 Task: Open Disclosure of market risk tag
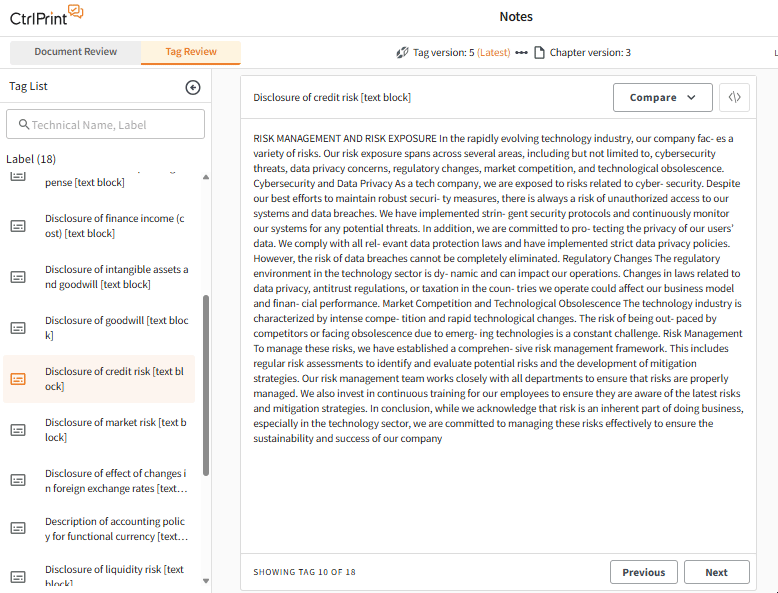tap(115, 430)
